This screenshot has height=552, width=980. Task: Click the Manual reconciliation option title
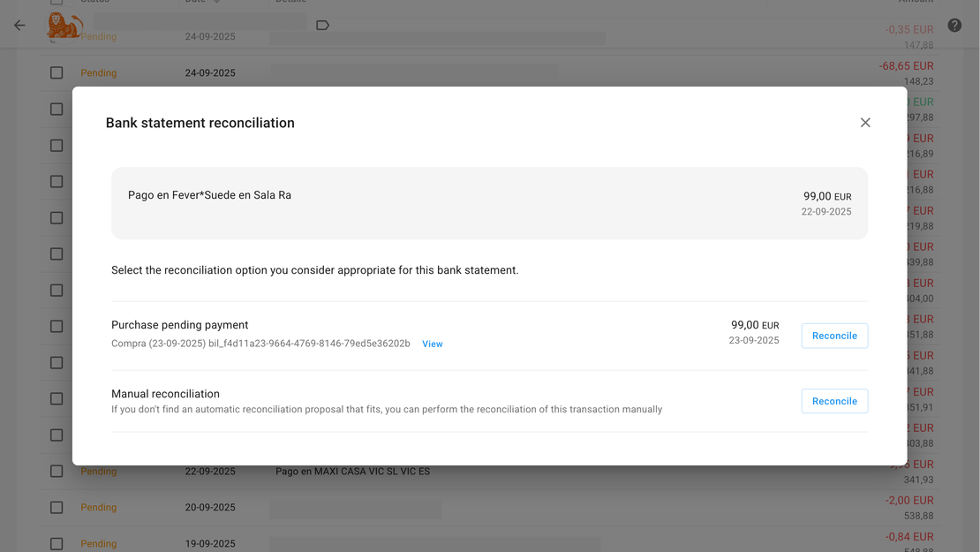[165, 394]
